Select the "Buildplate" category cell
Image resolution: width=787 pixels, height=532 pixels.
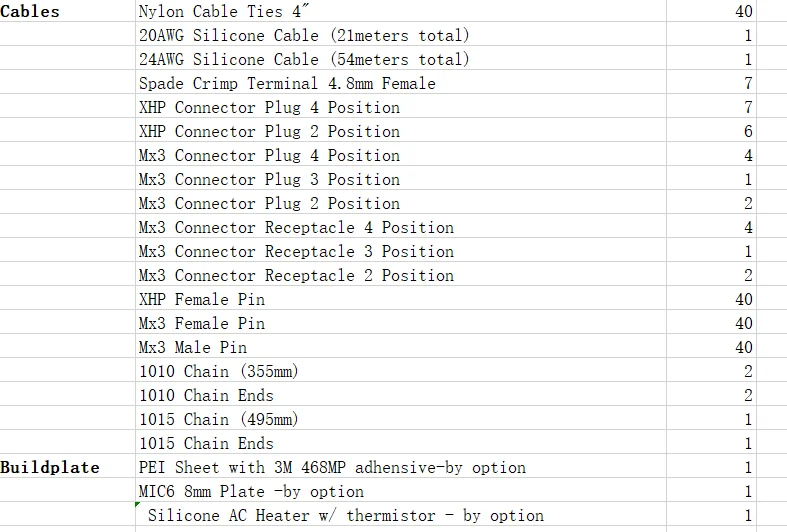50,468
